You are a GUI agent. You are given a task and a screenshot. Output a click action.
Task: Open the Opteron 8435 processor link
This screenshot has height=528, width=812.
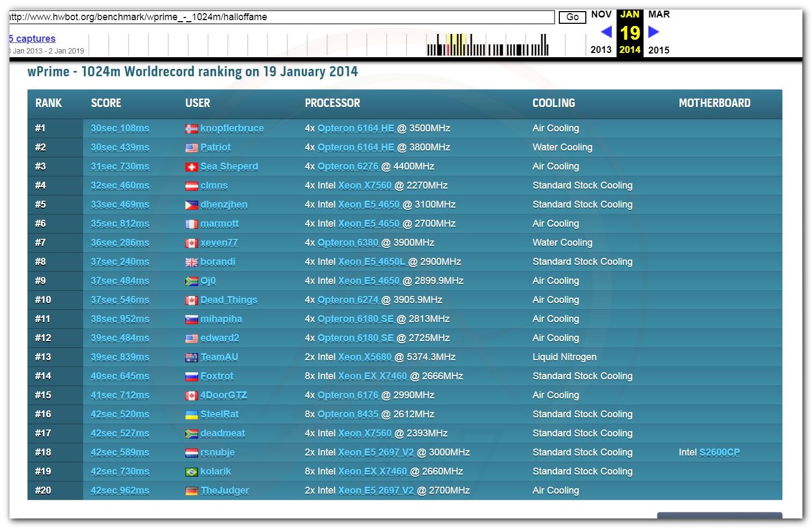348,414
